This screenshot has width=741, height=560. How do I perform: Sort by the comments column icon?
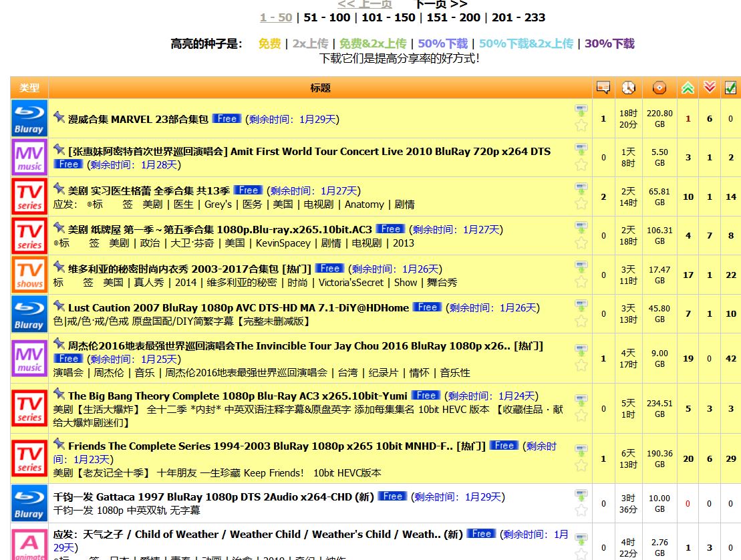tap(603, 88)
